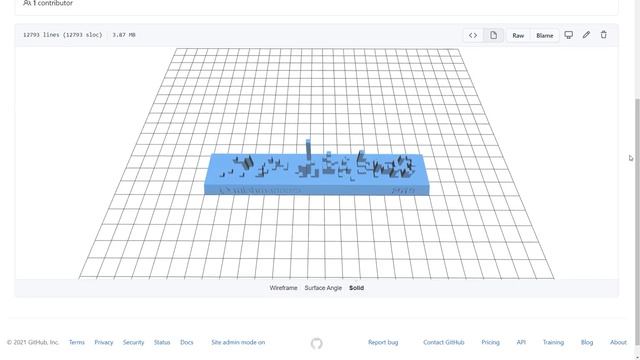Open the Raw file view
Viewport: 640px width, 360px height.
(518, 36)
